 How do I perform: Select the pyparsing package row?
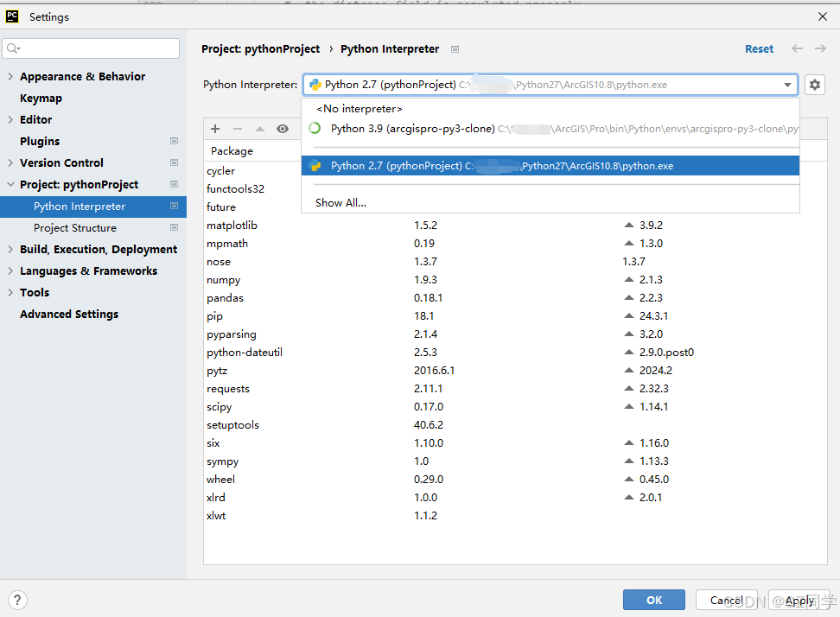(x=515, y=334)
